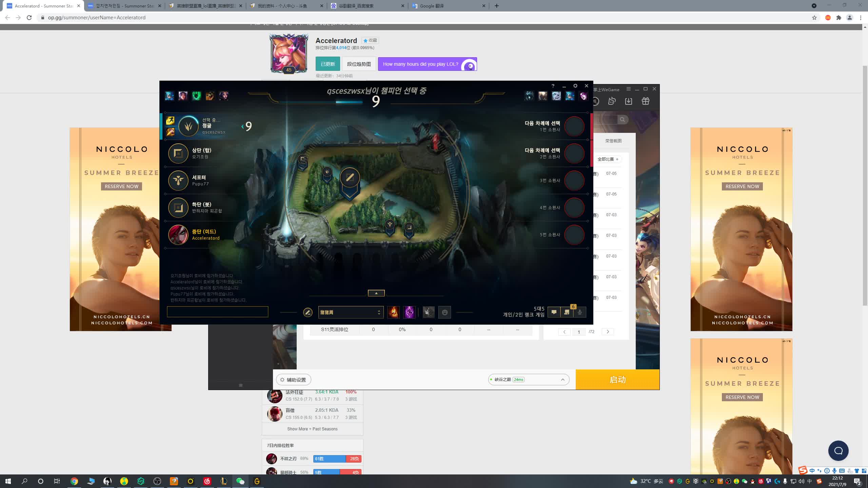Viewport: 868px width, 488px height.
Task: Click 不祥之刃 61胜 28负 win-rate bar
Action: 337,459
